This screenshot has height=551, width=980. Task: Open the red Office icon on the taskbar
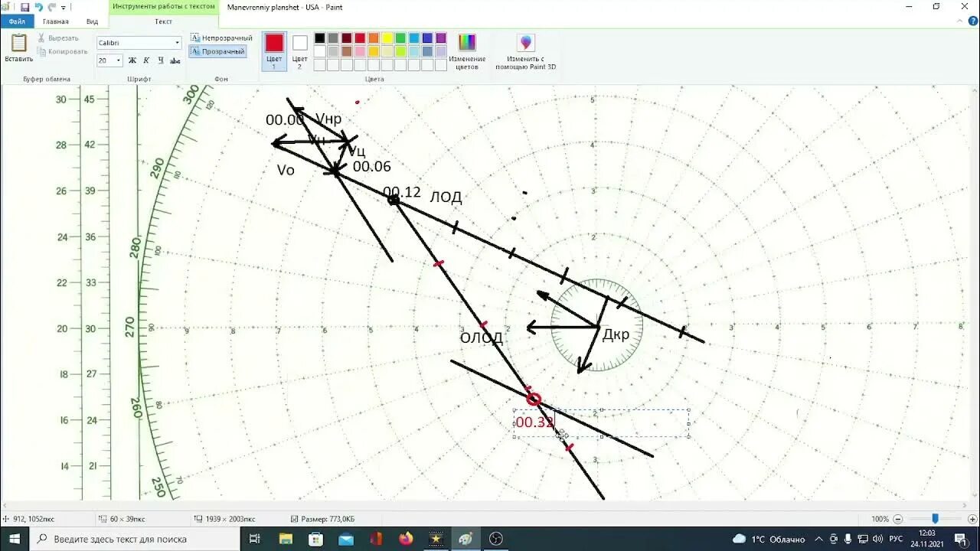pos(376,539)
